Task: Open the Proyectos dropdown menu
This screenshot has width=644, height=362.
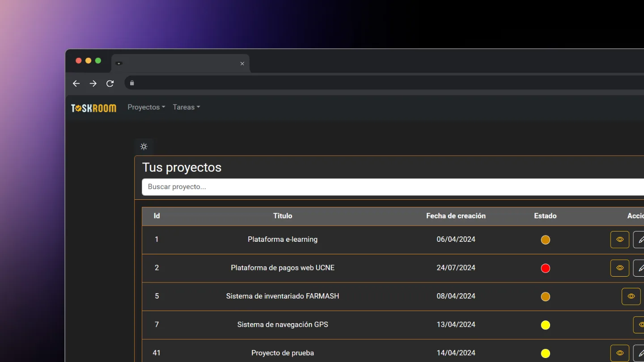Action: (x=146, y=107)
